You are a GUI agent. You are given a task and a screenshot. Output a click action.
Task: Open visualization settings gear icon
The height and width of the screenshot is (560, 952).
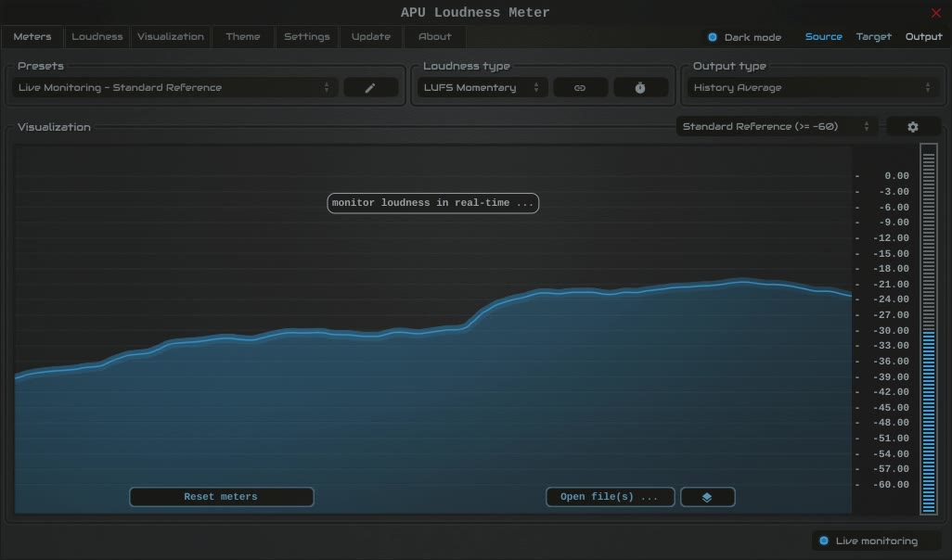point(912,127)
